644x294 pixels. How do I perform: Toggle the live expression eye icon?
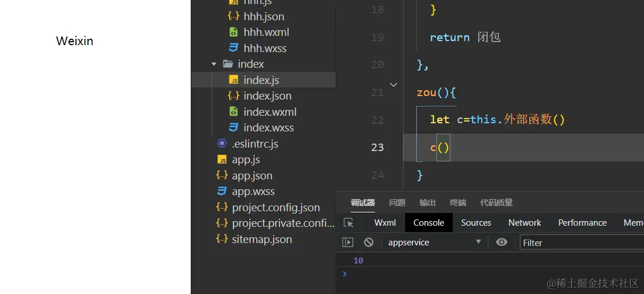(501, 242)
